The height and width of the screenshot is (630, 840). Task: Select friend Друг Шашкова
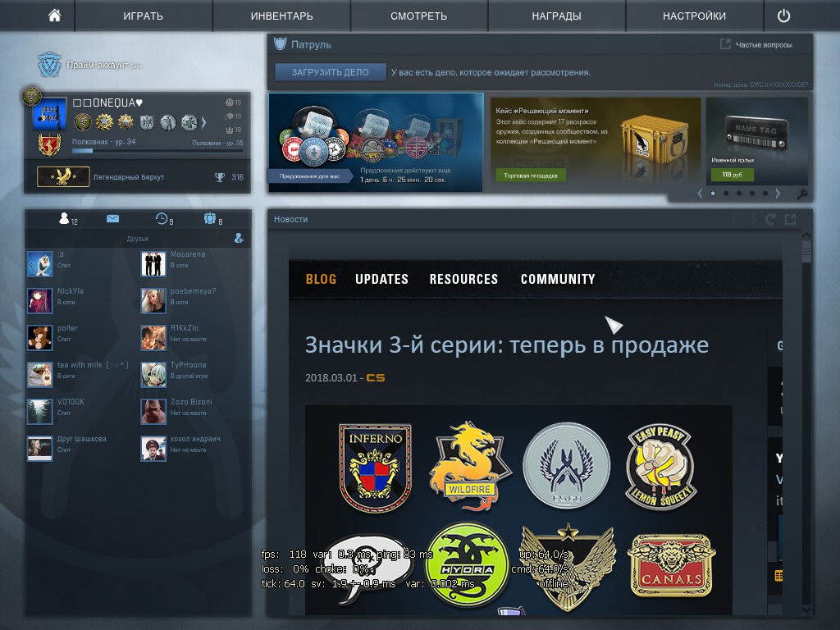click(80, 449)
